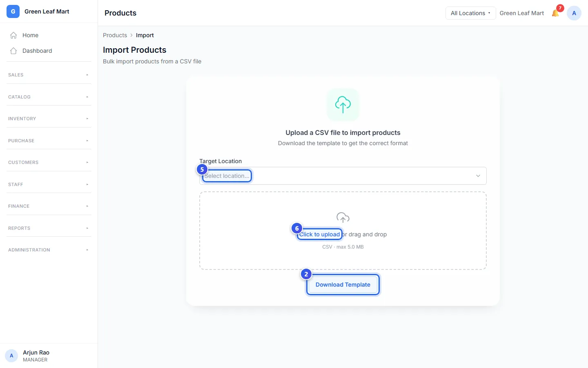The width and height of the screenshot is (588, 368).
Task: Open Dashboard from the sidebar
Action: click(49, 51)
